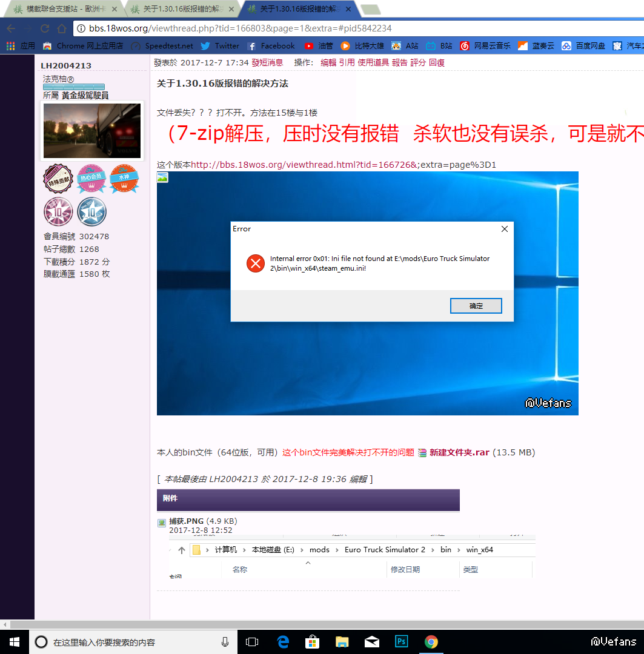Click 确定 in the Error dialog image
This screenshot has height=654, width=644.
(476, 306)
